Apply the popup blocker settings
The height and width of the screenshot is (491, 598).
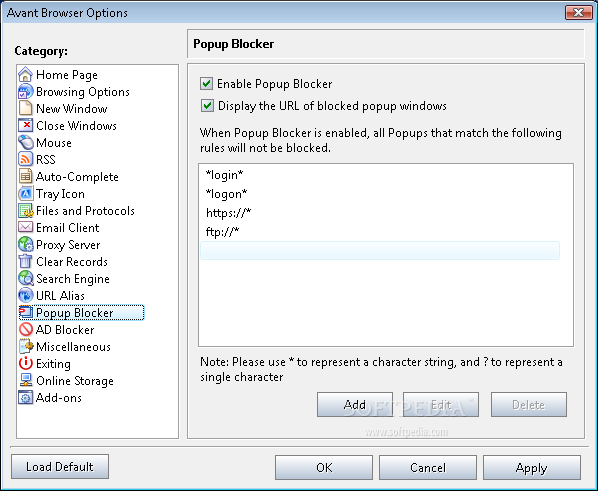coord(532,467)
